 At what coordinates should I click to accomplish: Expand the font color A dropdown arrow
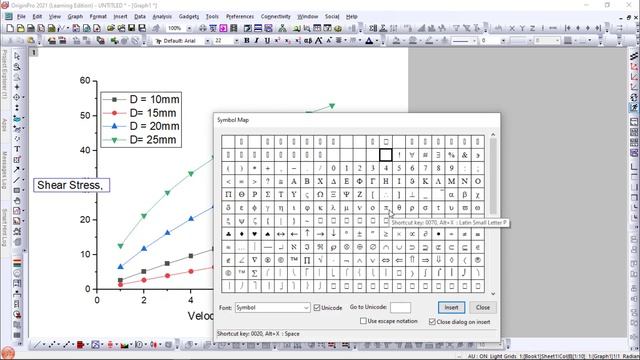click(x=377, y=41)
